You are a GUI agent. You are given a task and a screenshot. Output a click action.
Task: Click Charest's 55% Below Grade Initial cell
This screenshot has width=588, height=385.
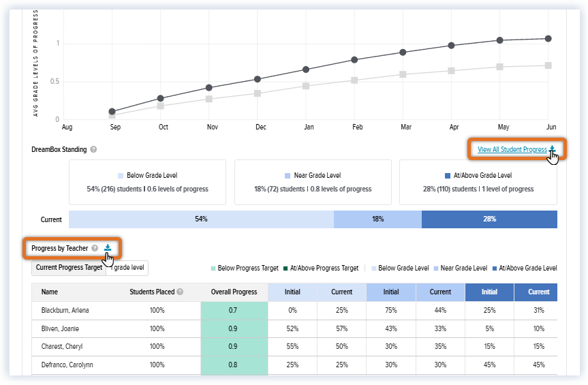[x=292, y=346]
